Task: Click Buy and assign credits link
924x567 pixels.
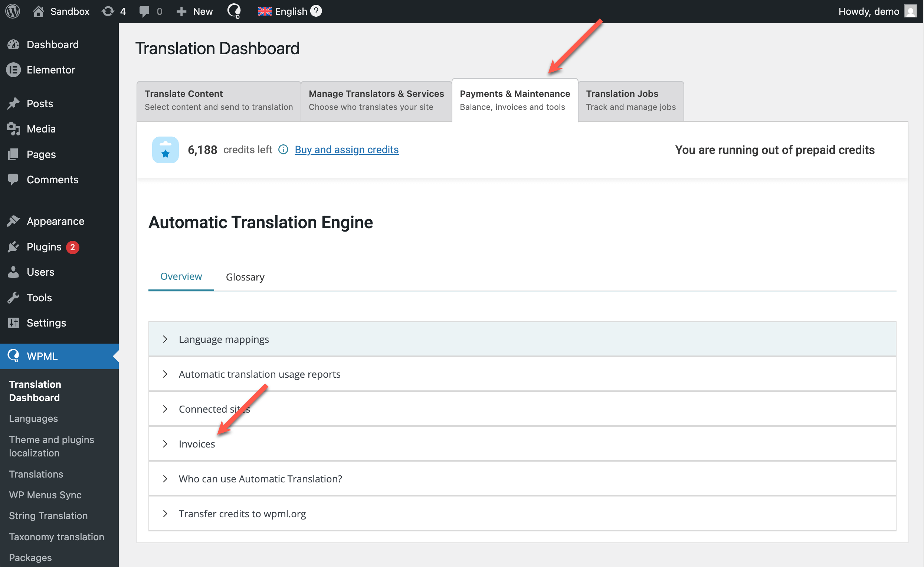Action: tap(347, 150)
